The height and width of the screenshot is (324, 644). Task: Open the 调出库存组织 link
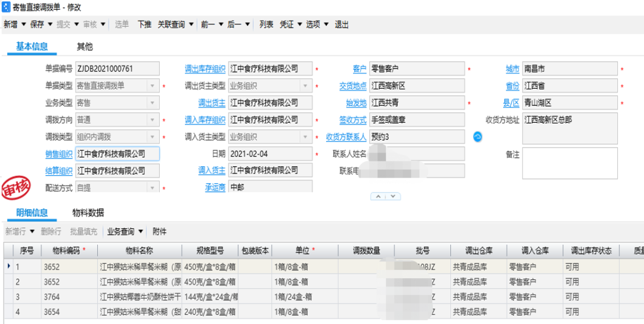click(x=205, y=69)
